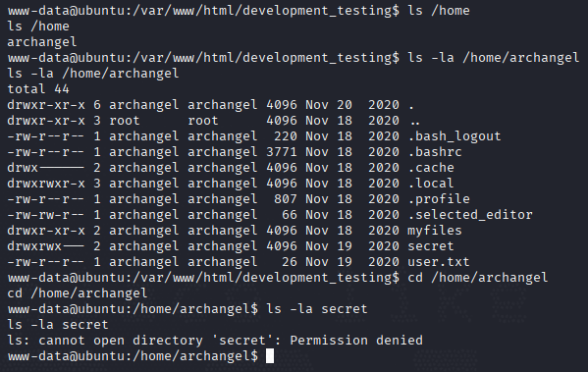
Task: Click the Permission denied error text
Action: (356, 341)
